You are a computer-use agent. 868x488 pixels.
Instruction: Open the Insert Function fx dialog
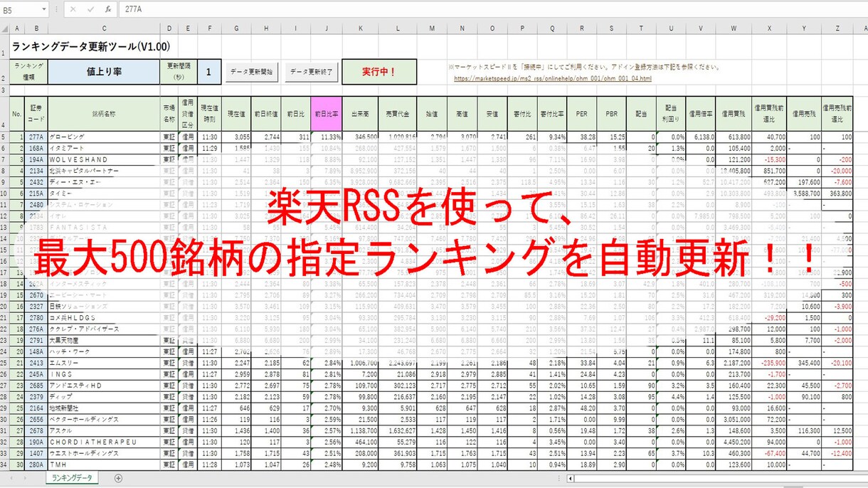click(x=107, y=9)
